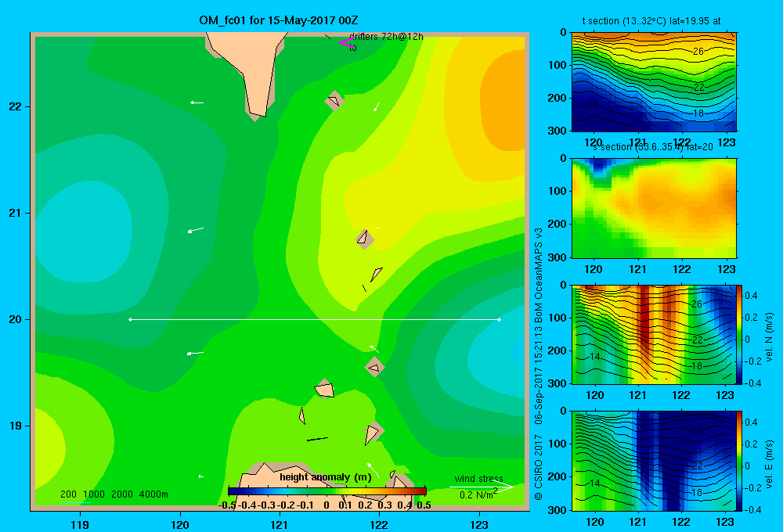Click latitude label "20" on main map axis
This screenshot has height=532, width=783.
pyautogui.click(x=16, y=319)
